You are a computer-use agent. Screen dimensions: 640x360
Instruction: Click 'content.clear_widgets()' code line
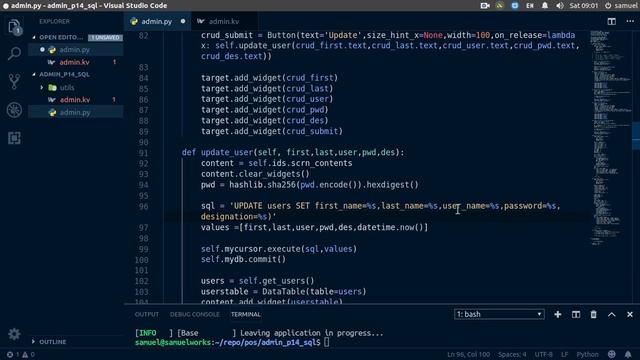point(255,174)
